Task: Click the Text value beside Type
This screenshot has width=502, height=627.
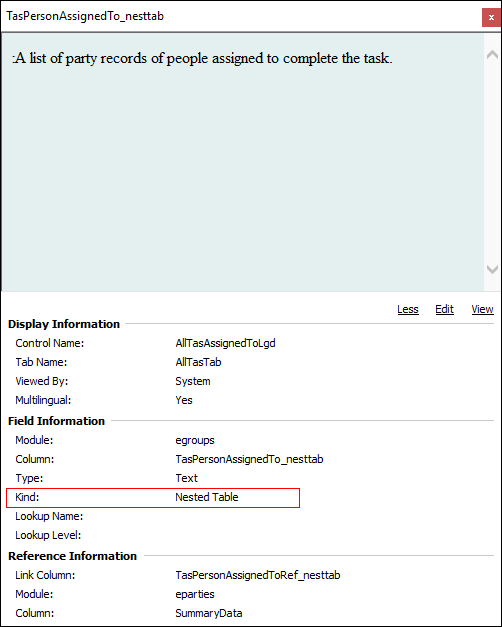Action: point(186,478)
